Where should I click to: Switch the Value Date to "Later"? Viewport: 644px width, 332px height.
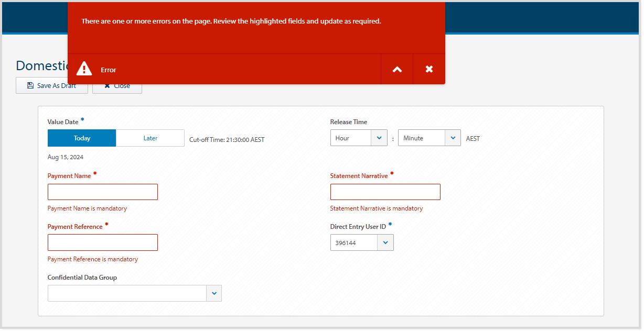(x=150, y=137)
